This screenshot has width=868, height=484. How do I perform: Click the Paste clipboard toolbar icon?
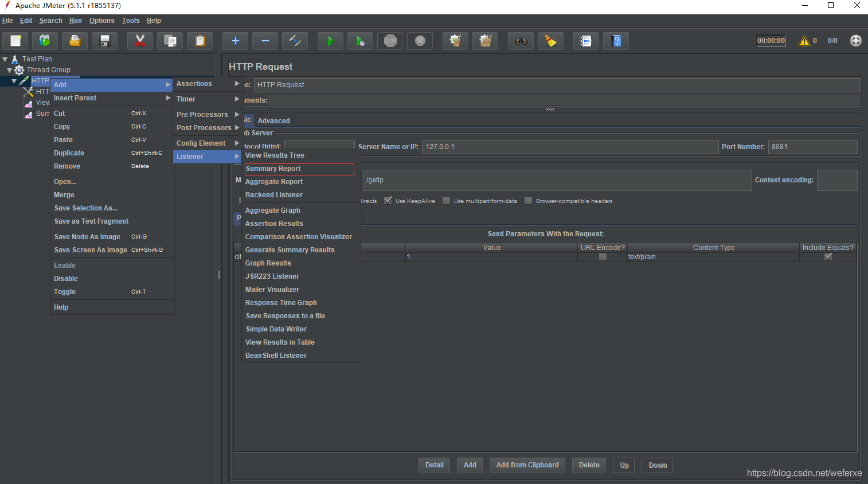point(200,41)
